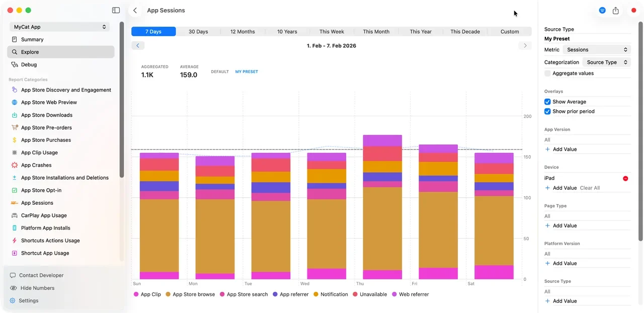
Task: Toggle the sidebar visibility icon
Action: (x=116, y=10)
